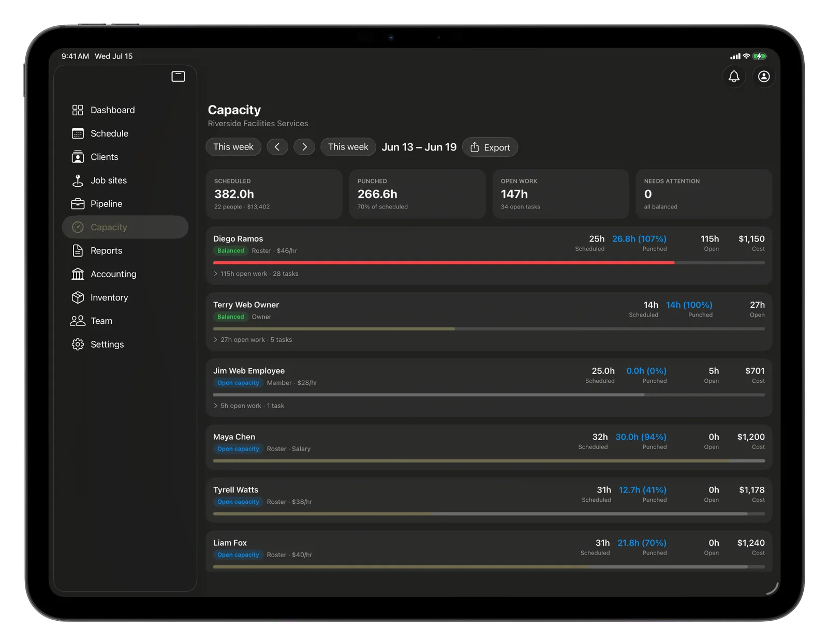Click Diego Ramos red progress bar
Screen dimensions: 828x644
[x=443, y=263]
